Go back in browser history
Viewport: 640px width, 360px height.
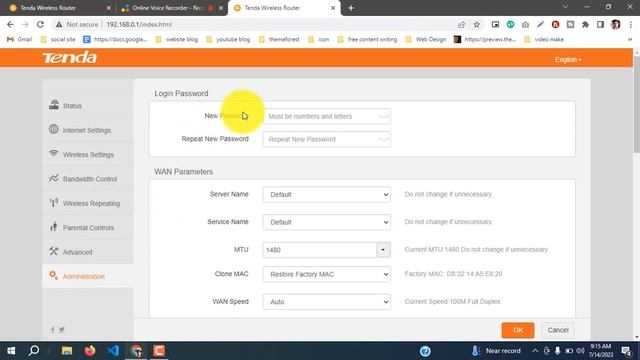tap(11, 24)
